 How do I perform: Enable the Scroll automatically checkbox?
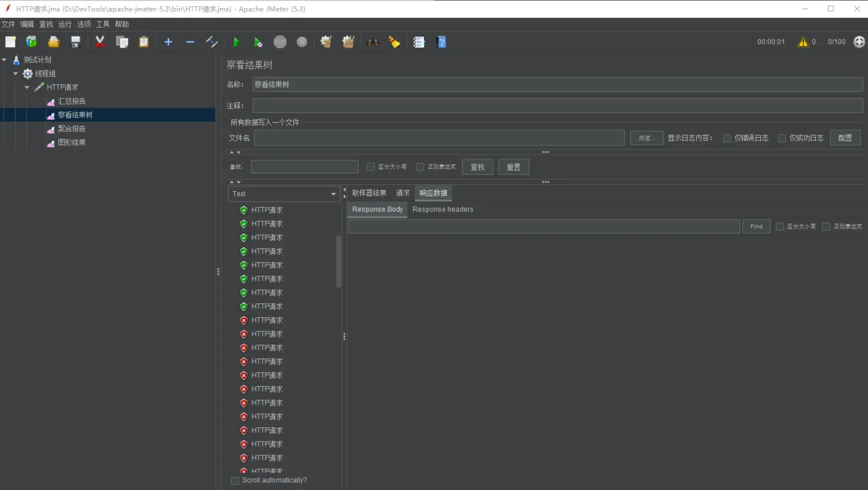tap(235, 481)
